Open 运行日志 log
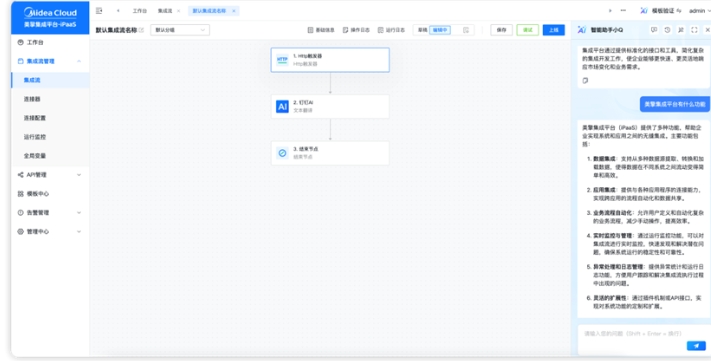The height and width of the screenshot is (361, 711). (x=391, y=30)
